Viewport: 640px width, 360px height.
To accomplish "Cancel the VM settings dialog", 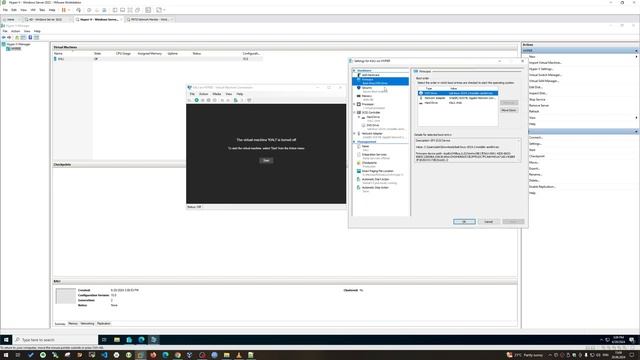I will 489,222.
